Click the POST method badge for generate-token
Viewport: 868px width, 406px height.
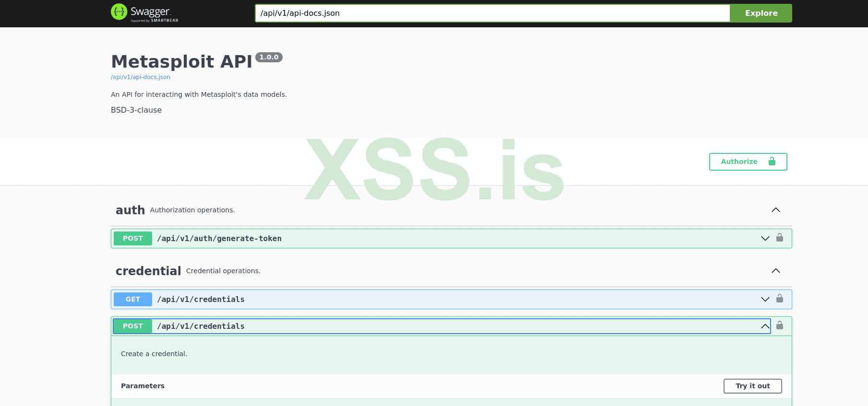133,238
